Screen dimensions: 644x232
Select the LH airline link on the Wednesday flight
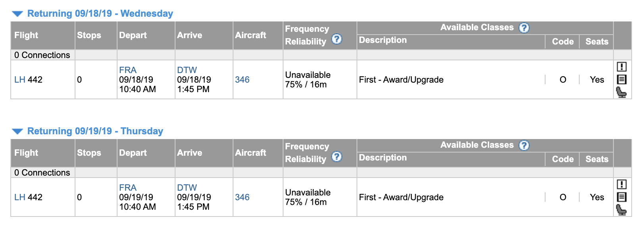pos(19,79)
